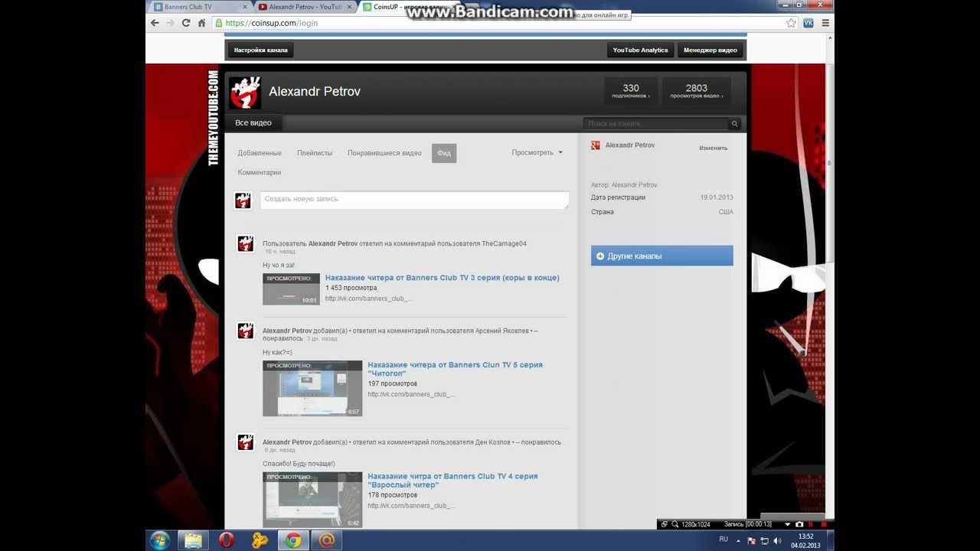Viewport: 980px width, 551px height.
Task: Open the Windows Start button
Action: [160, 540]
